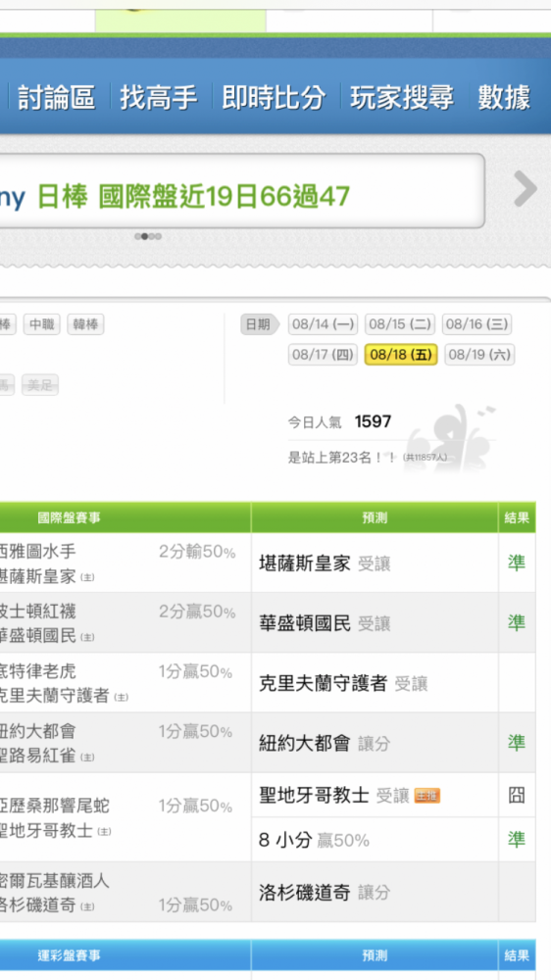Click the 囧 result for 聖地牙哥教士

516,795
